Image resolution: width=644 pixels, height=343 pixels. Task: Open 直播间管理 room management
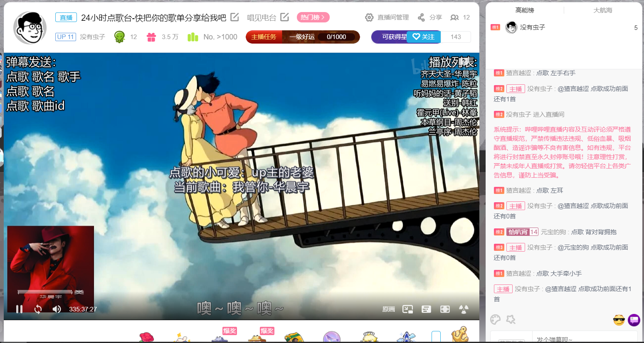tap(393, 17)
